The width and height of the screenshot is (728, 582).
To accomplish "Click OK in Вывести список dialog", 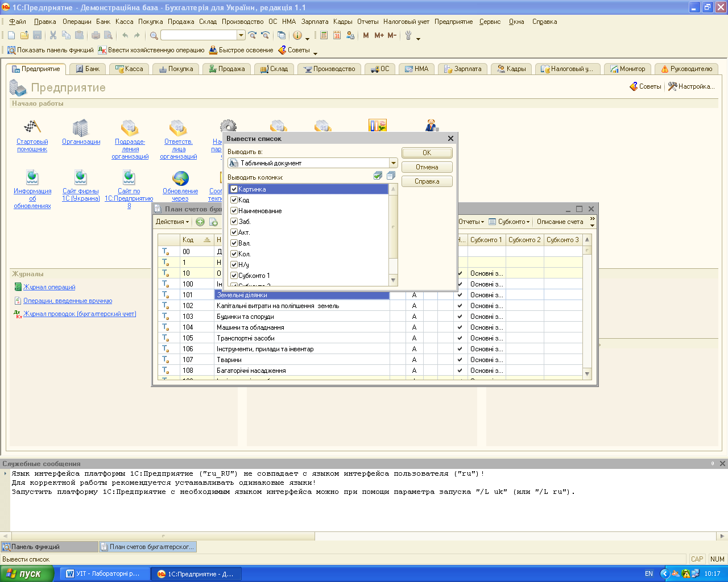I will [427, 153].
